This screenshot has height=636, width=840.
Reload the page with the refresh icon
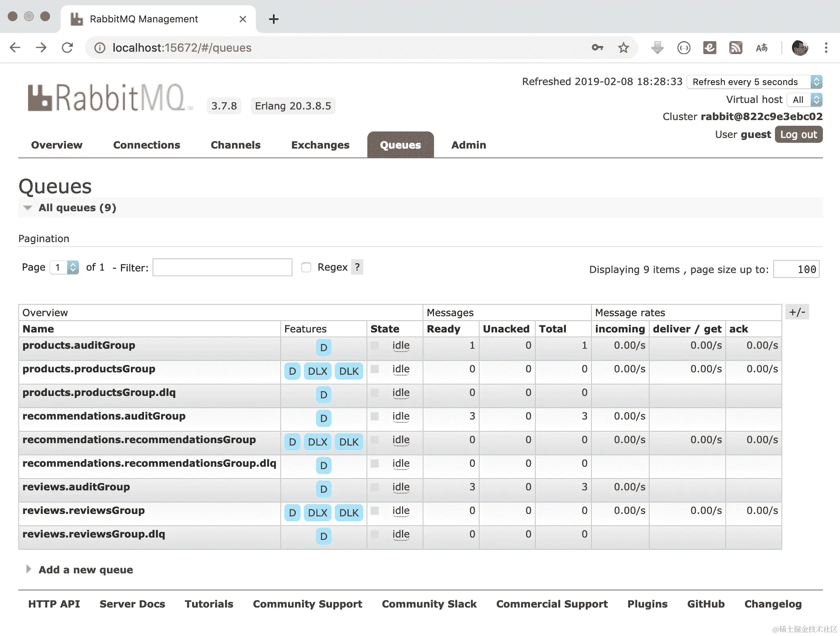[x=67, y=48]
